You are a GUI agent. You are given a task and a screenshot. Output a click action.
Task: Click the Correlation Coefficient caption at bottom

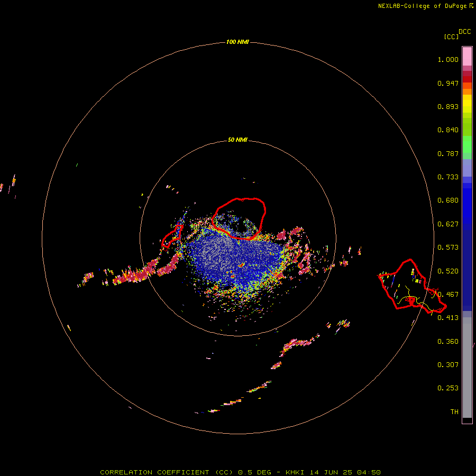[x=240, y=472]
